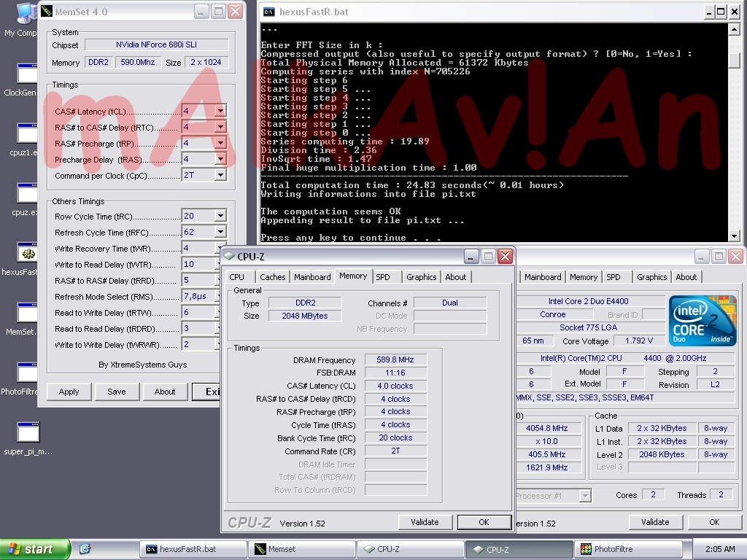Open the Graphics tab in front CPU-Z
Viewport: 747px width, 560px height.
tap(421, 277)
